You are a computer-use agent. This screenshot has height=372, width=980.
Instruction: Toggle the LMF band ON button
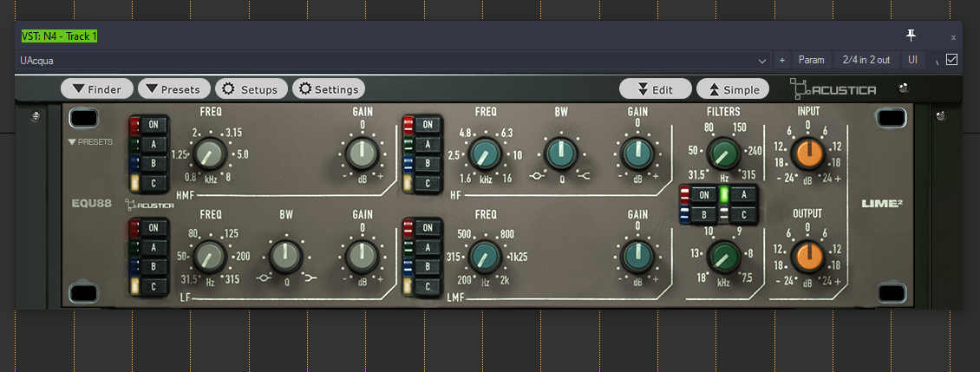pyautogui.click(x=428, y=227)
